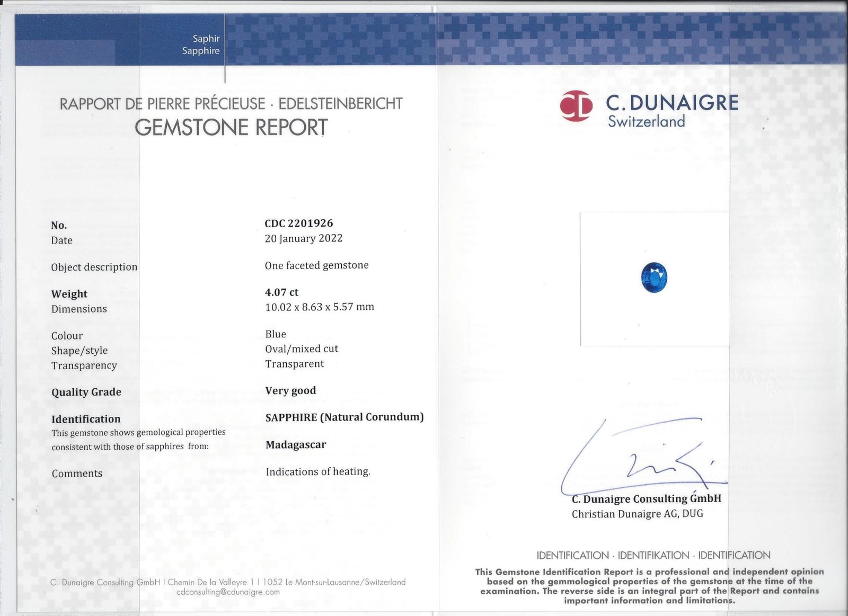
Task: Click 'C. Dunaigre Consulting GmbH' under signature
Action: 647,499
